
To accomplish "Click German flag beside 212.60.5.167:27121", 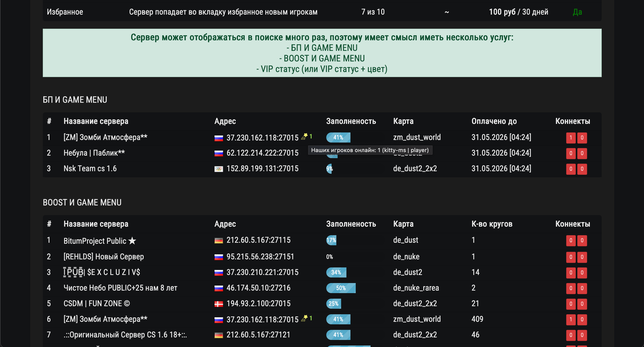I will click(x=219, y=335).
